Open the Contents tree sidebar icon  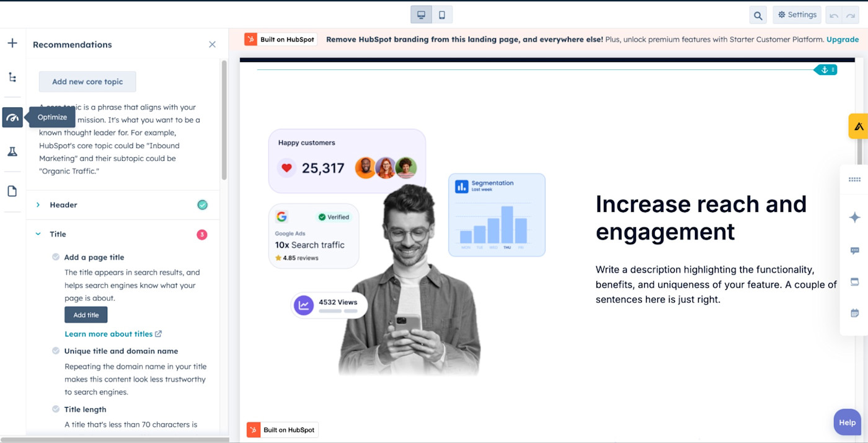pos(12,77)
